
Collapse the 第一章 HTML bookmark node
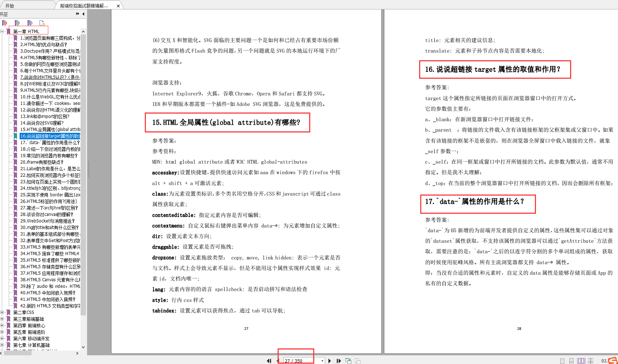coord(2,32)
